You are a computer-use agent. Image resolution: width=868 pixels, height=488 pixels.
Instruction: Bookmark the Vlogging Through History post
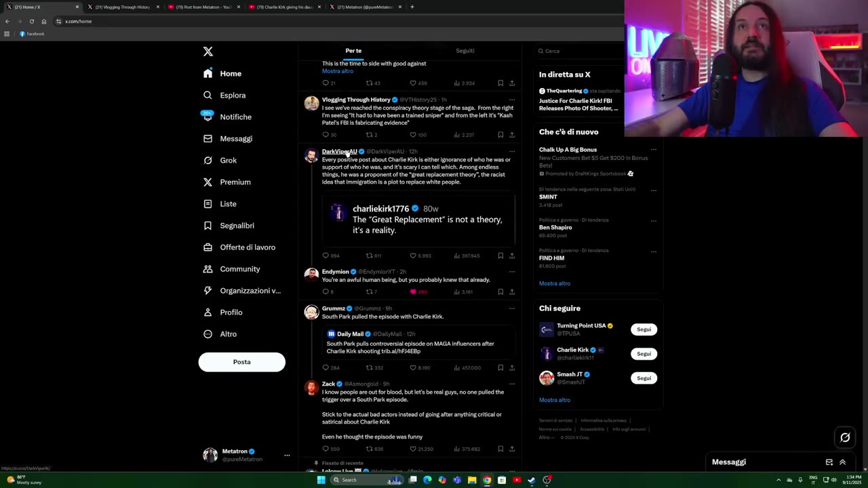tap(500, 135)
